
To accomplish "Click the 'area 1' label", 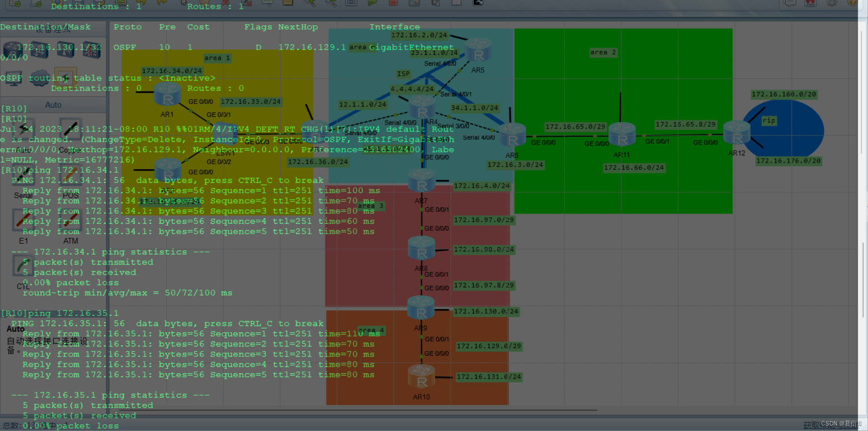I will click(x=217, y=58).
